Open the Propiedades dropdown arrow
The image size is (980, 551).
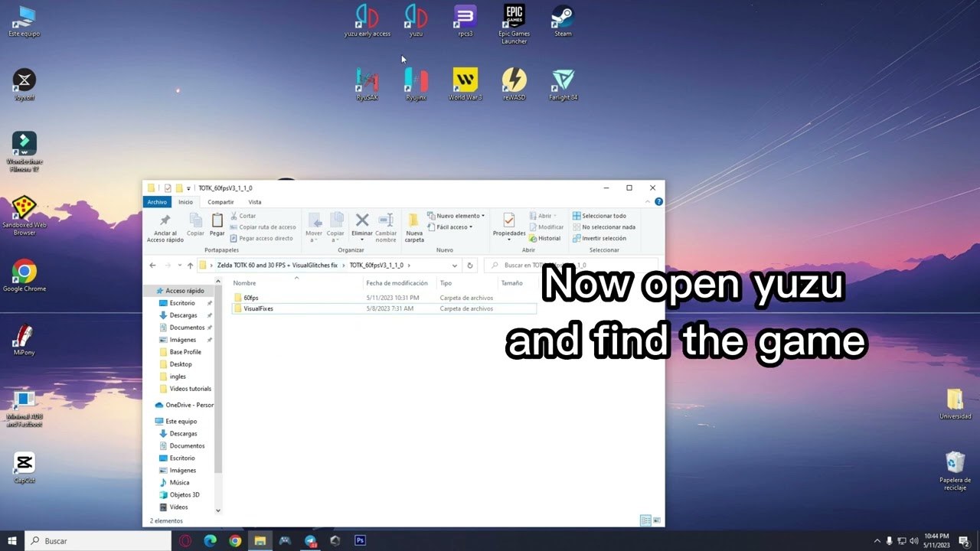tap(509, 240)
